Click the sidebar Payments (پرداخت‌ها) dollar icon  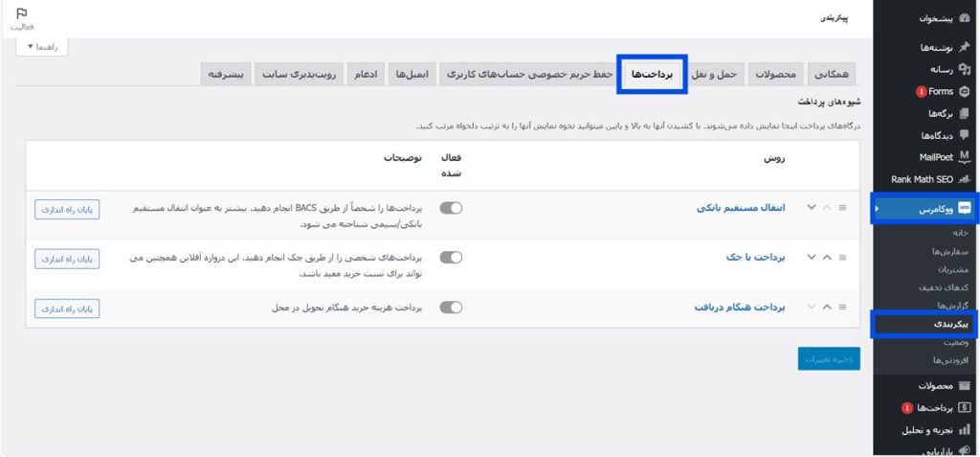[x=964, y=408]
